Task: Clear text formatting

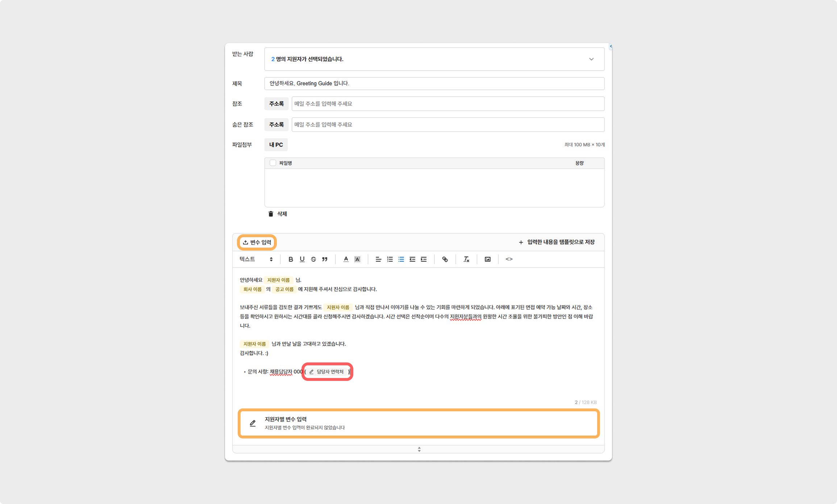Action: point(466,259)
